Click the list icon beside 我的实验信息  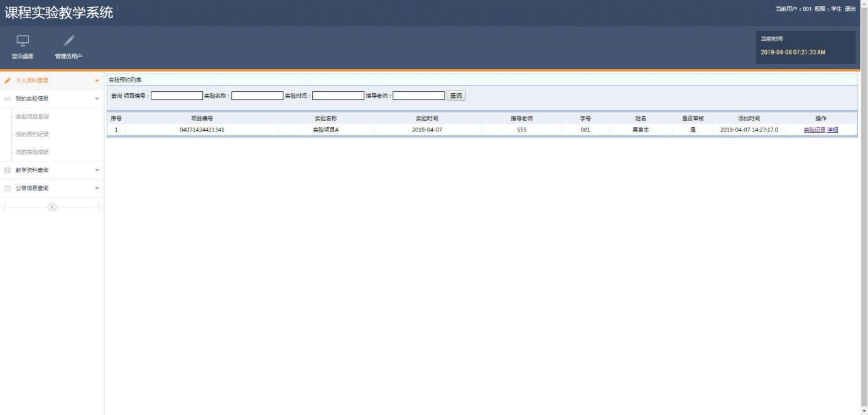[8, 99]
